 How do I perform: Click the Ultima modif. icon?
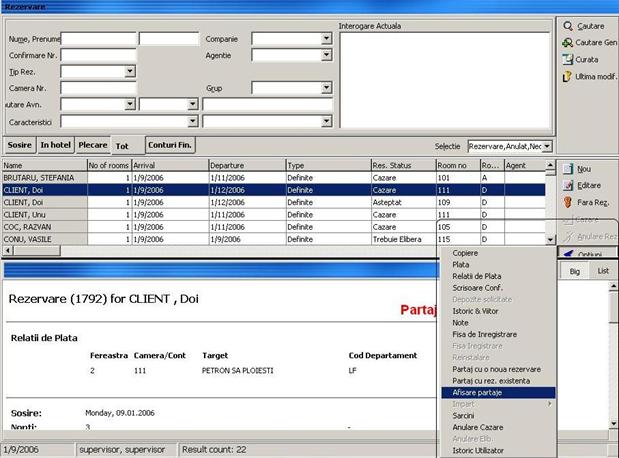567,76
